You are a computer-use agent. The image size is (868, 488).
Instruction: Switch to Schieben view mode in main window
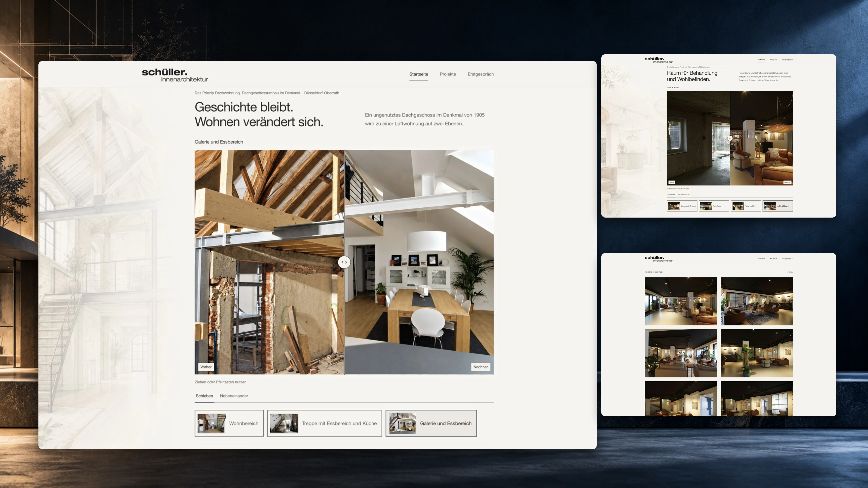click(204, 396)
